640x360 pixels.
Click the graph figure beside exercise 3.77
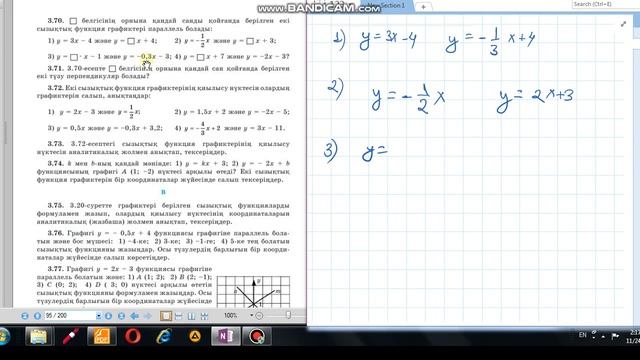(253, 291)
